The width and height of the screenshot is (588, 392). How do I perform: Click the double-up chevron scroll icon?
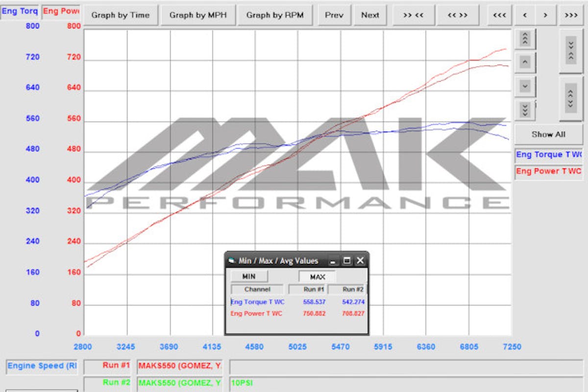pyautogui.click(x=524, y=38)
